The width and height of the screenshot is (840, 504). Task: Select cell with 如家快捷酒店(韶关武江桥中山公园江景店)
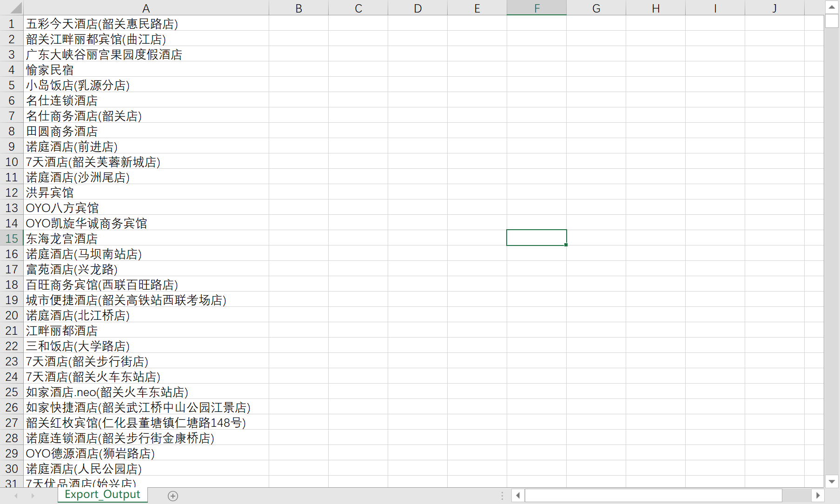146,407
